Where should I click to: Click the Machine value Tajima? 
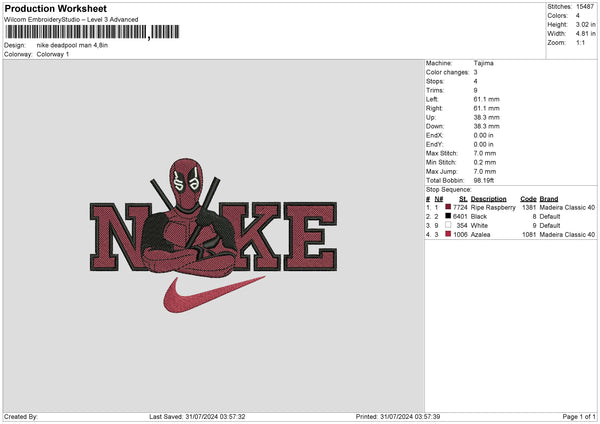(x=483, y=63)
